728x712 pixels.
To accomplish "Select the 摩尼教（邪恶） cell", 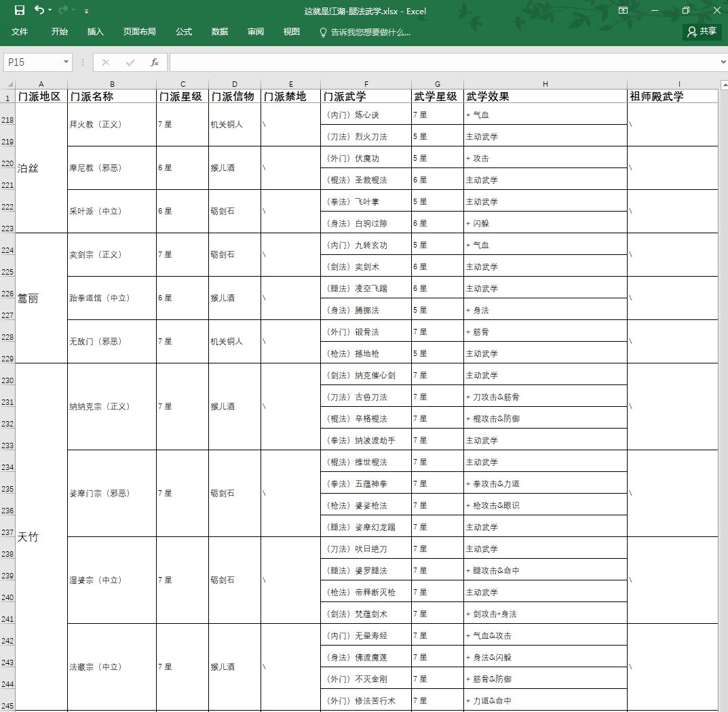I will [112, 167].
